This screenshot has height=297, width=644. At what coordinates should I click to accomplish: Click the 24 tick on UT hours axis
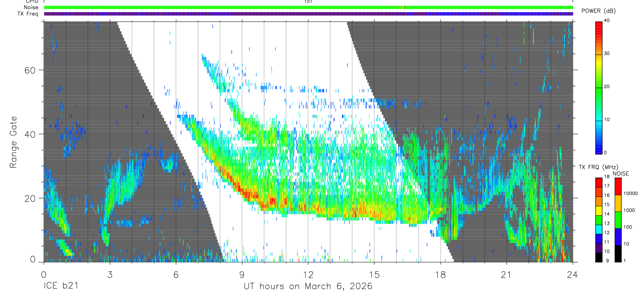click(573, 274)
